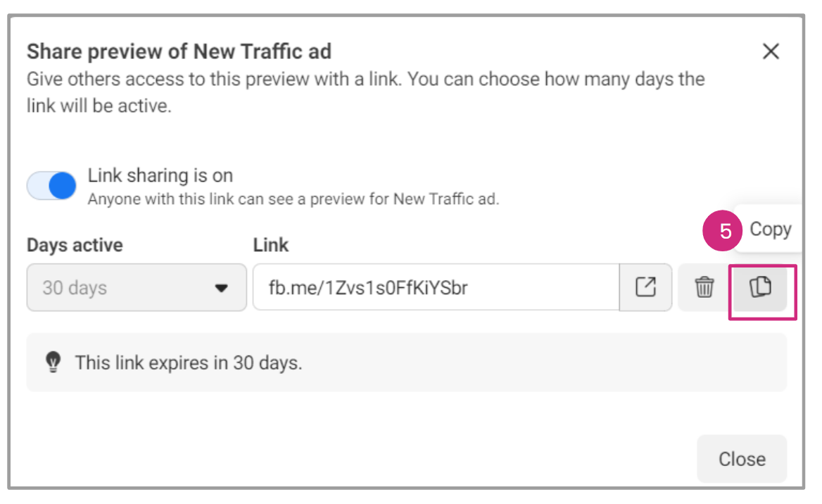Dismiss the dialog with the X icon

tap(771, 51)
